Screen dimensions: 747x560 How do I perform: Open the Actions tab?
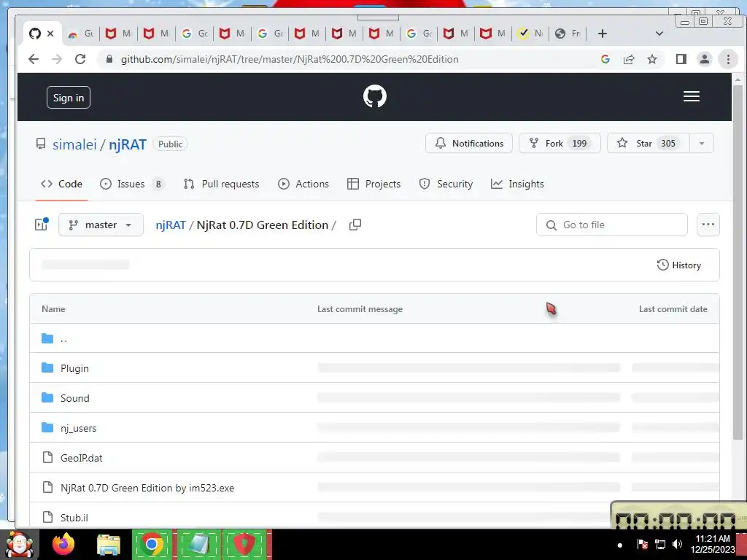(303, 184)
